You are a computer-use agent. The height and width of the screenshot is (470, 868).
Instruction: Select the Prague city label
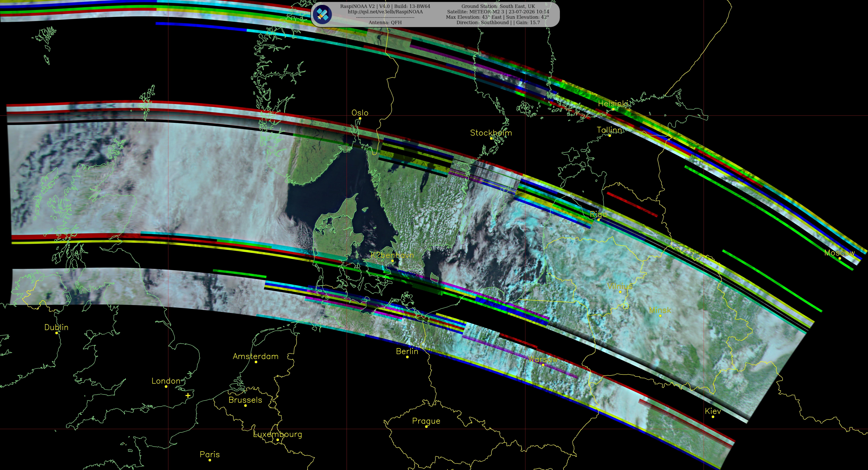[x=426, y=421]
